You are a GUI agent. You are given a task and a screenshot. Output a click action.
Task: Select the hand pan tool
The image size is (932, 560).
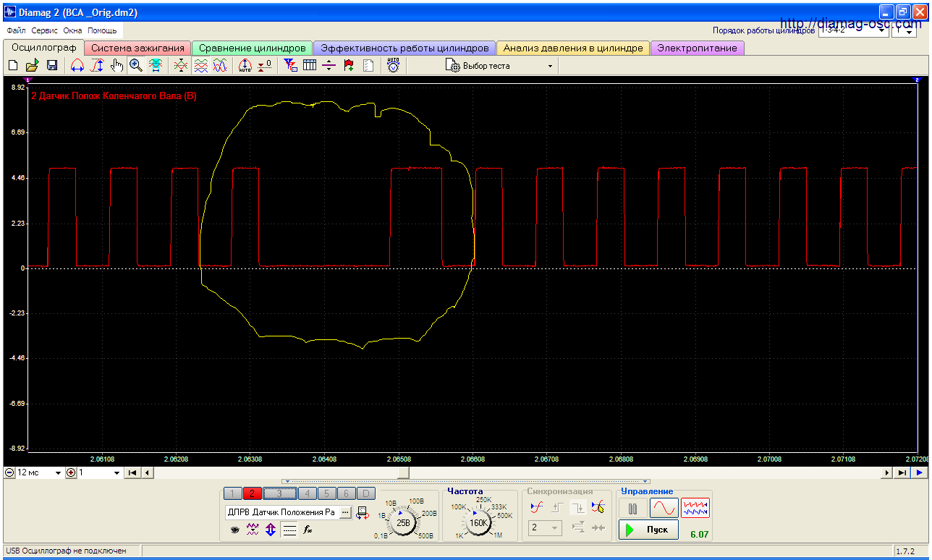[116, 66]
